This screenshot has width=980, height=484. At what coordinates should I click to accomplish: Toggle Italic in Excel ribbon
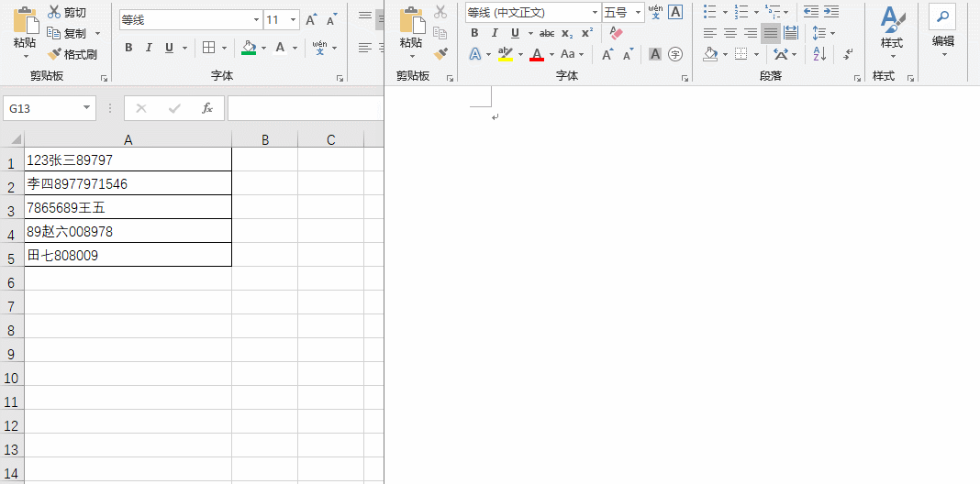(149, 48)
